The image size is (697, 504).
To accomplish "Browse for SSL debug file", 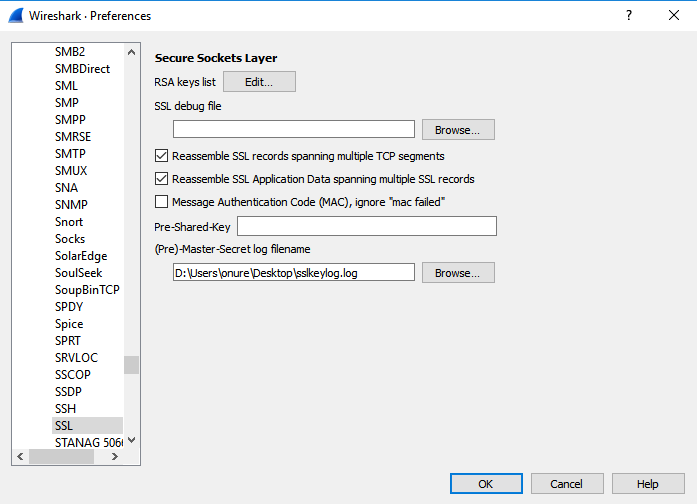I will [x=458, y=130].
